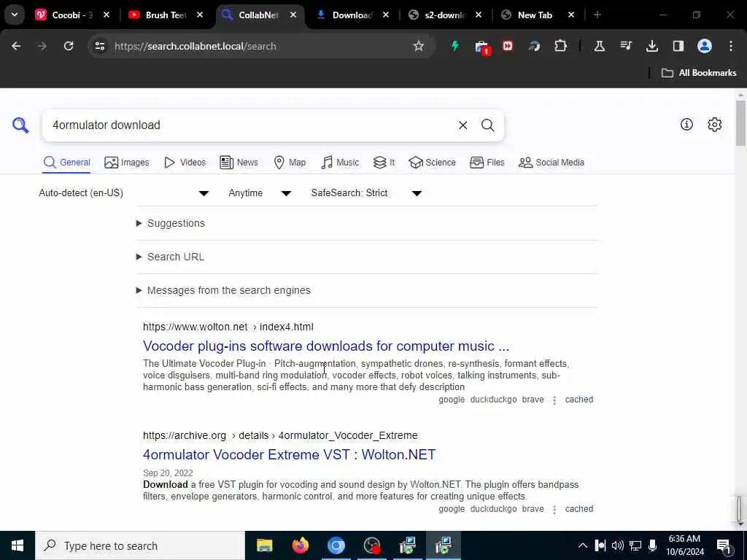Open Chrome Labs flask icon

(600, 46)
